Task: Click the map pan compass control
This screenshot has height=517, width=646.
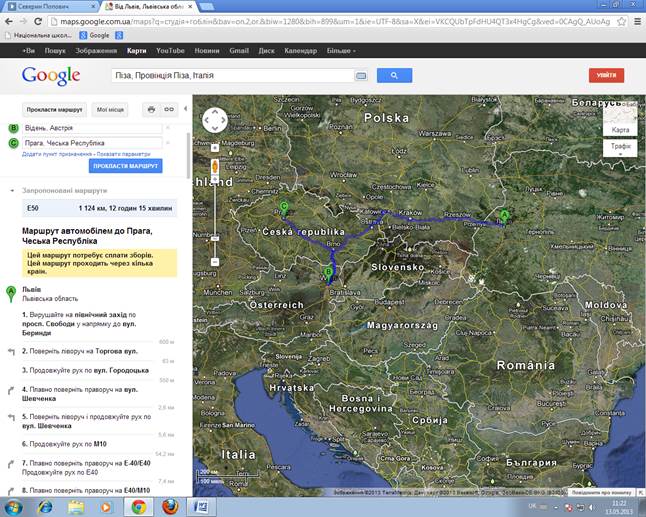Action: point(215,120)
